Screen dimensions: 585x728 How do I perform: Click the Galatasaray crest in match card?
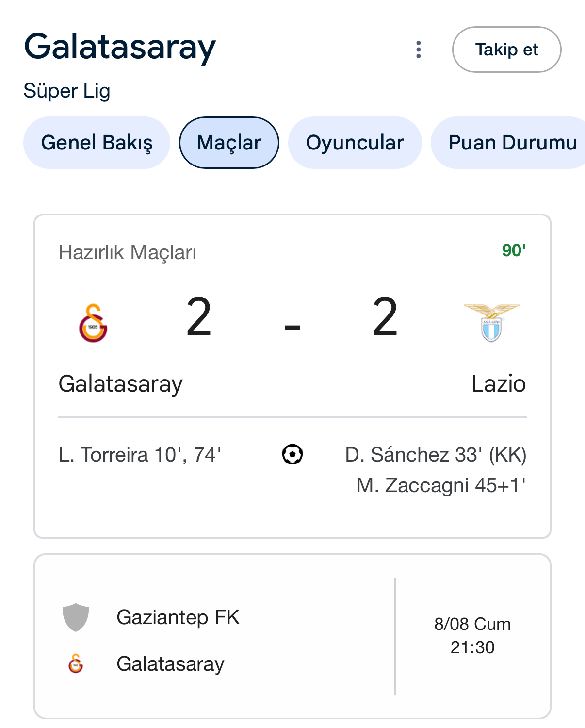(93, 323)
